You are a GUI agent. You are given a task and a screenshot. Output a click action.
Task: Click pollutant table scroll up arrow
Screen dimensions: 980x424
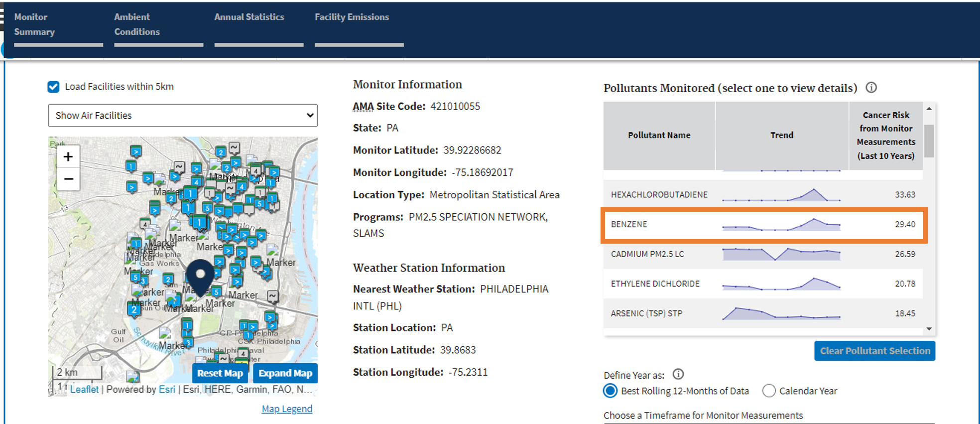point(929,108)
